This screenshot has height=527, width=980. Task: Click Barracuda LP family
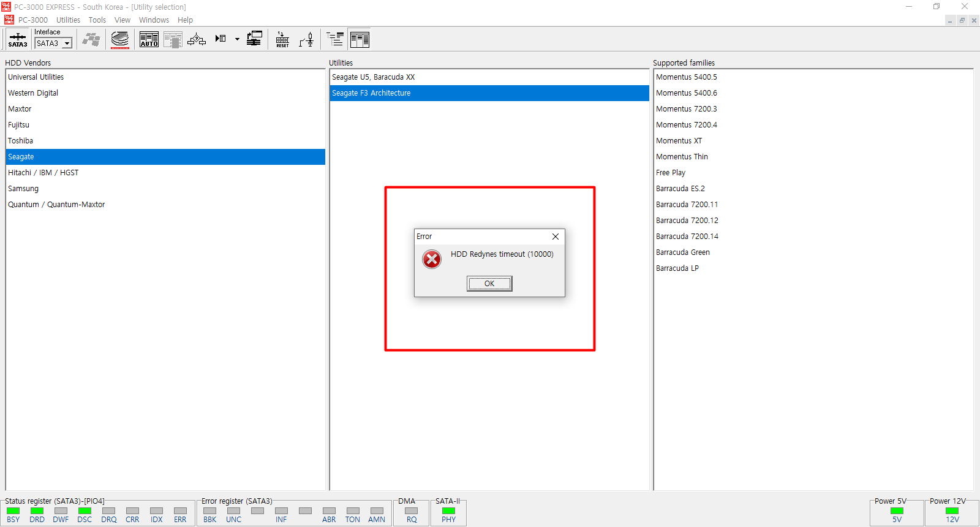[813, 268]
